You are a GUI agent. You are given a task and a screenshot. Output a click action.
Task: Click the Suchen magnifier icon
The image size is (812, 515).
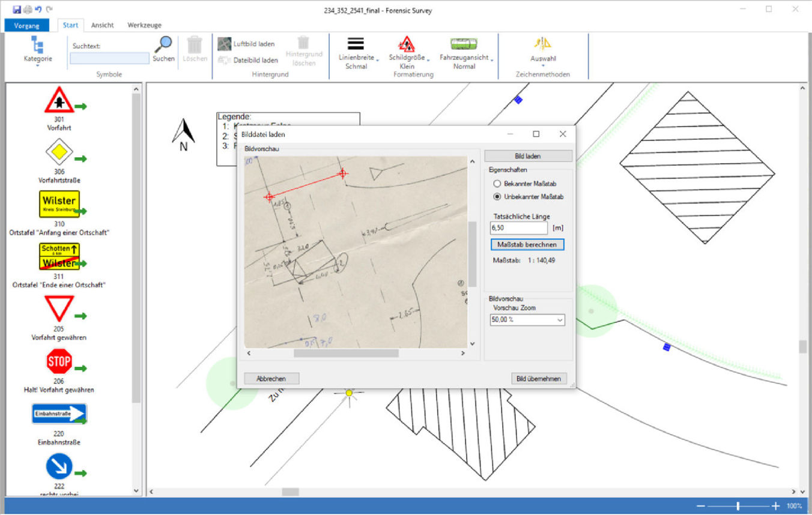coord(163,45)
